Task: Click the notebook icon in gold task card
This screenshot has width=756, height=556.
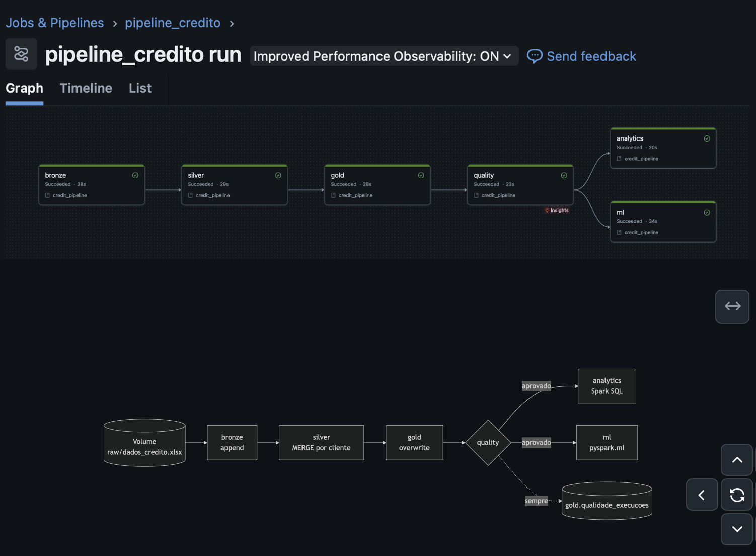Action: tap(334, 195)
